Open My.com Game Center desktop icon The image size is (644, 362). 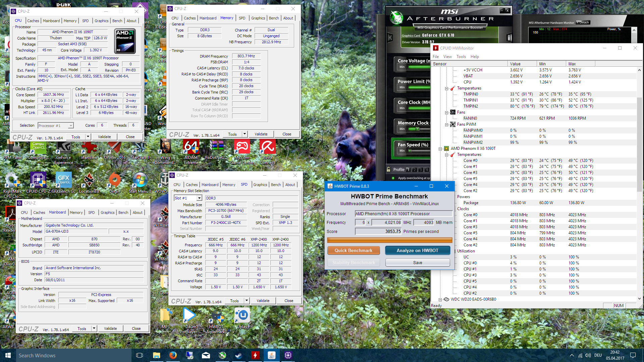[242, 152]
